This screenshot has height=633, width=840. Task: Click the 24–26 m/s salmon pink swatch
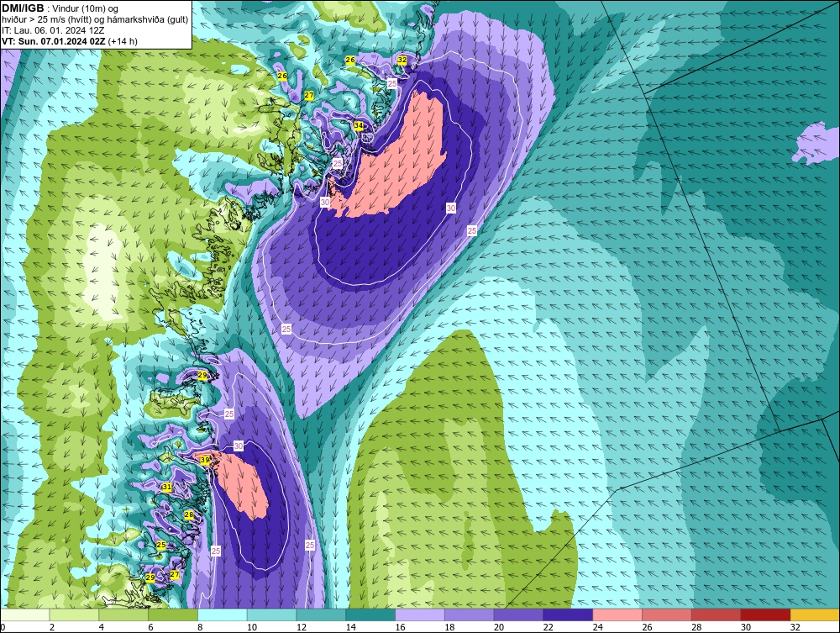pos(617,615)
